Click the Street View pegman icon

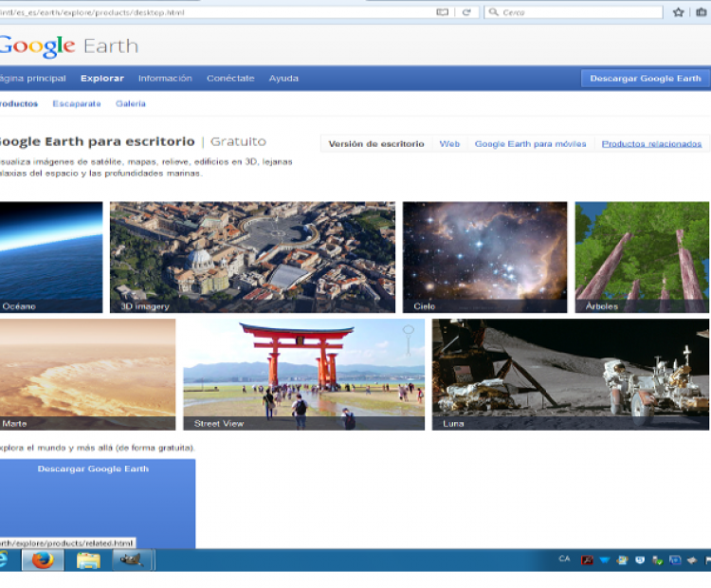408,340
